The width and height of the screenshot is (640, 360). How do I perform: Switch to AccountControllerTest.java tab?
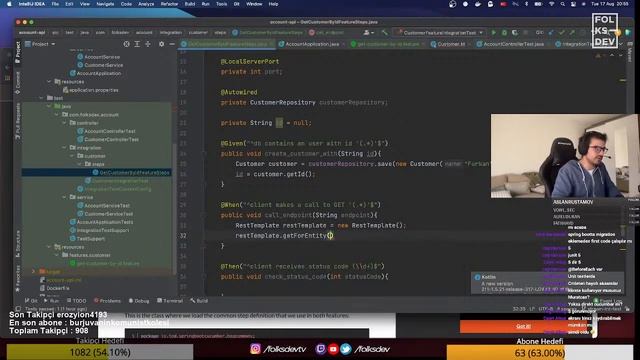[x=513, y=44]
